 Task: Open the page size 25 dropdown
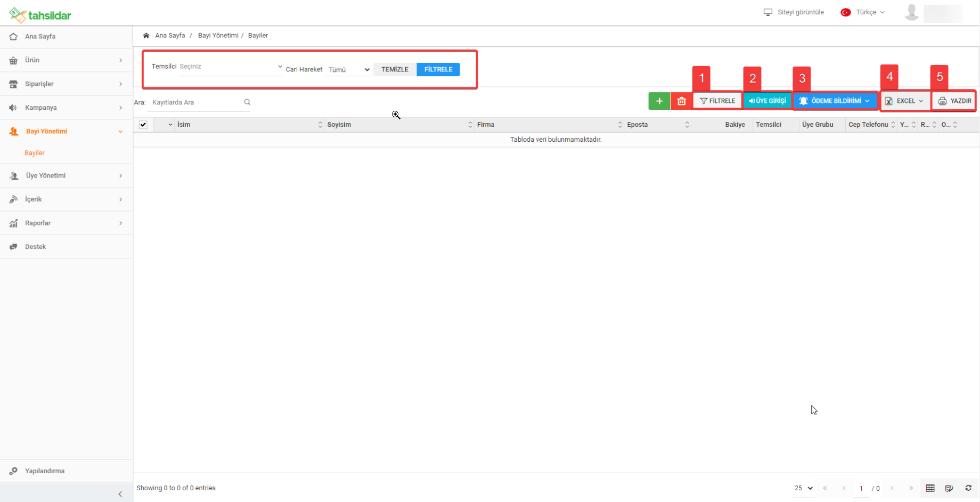point(803,488)
